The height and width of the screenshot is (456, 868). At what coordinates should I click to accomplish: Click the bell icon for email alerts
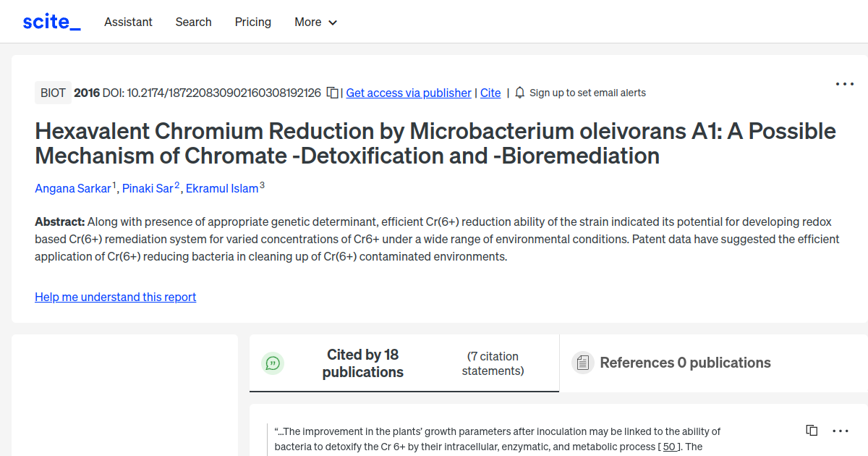click(519, 93)
